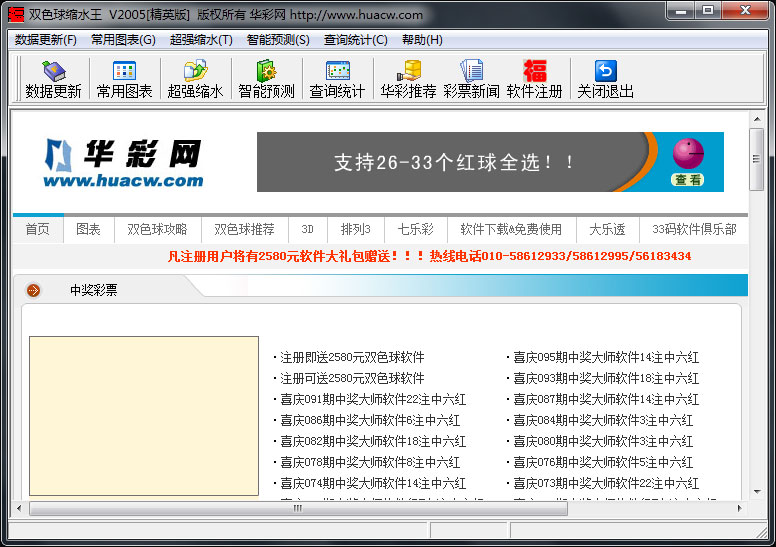Click the orange arrow icon beside 中奖彩票
This screenshot has width=776, height=547.
pos(33,290)
